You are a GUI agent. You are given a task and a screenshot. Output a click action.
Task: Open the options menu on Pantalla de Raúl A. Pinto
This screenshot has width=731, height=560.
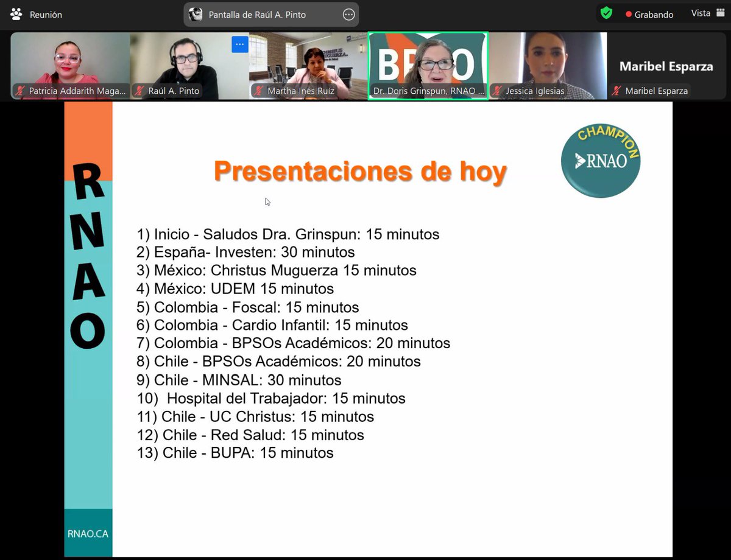[348, 13]
